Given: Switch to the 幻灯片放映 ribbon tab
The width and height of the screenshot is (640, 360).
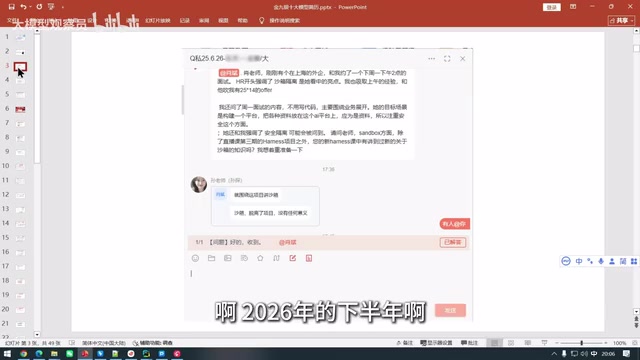Looking at the screenshot, I should [x=158, y=20].
